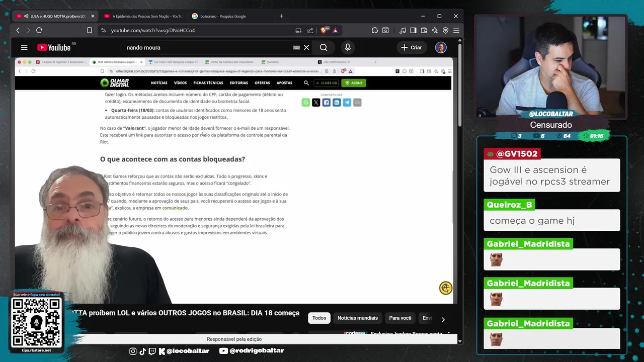
Task: Click the Lei Felca tab inside the video
Action: (x=173, y=62)
